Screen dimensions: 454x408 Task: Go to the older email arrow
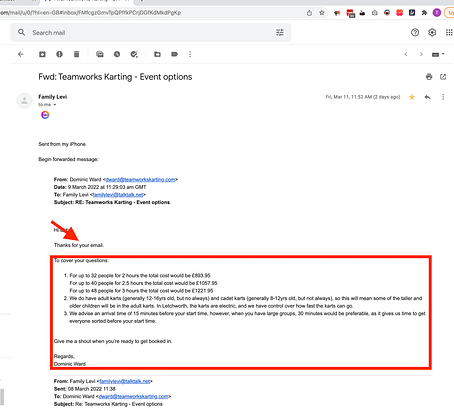(x=421, y=54)
